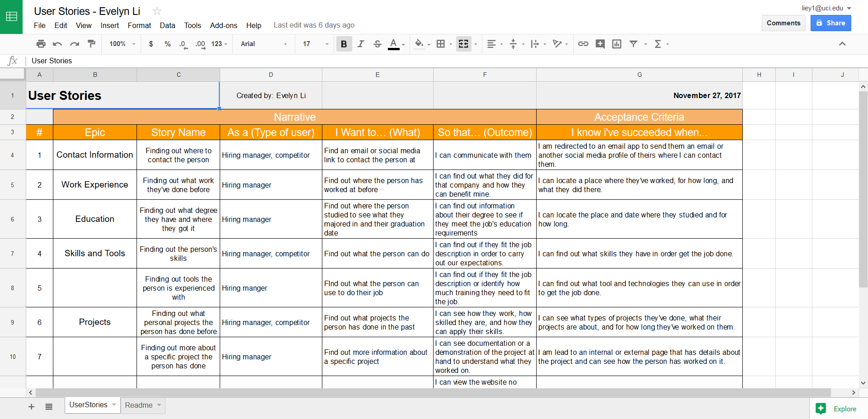Screen dimensions: 868x419
Task: Open the Format menu
Action: (139, 25)
